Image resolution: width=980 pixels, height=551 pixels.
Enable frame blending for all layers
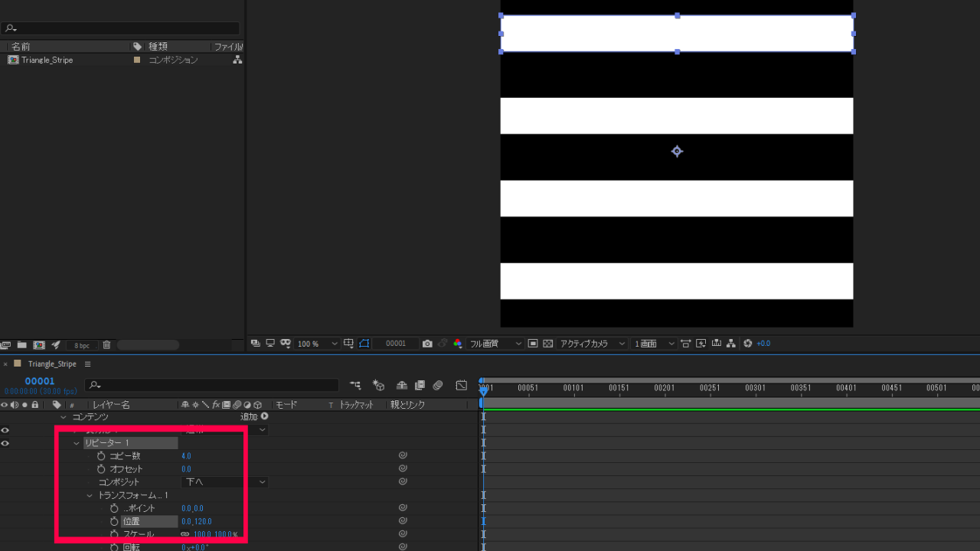click(x=420, y=386)
